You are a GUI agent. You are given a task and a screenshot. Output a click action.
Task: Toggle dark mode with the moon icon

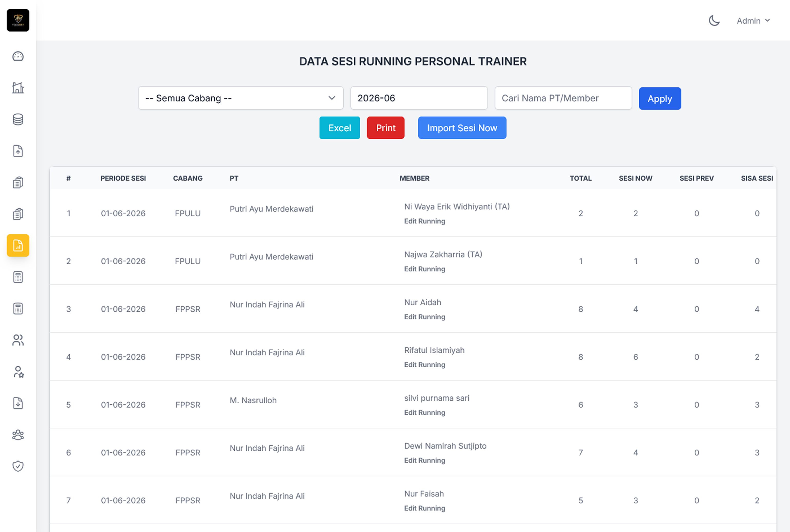coord(714,21)
